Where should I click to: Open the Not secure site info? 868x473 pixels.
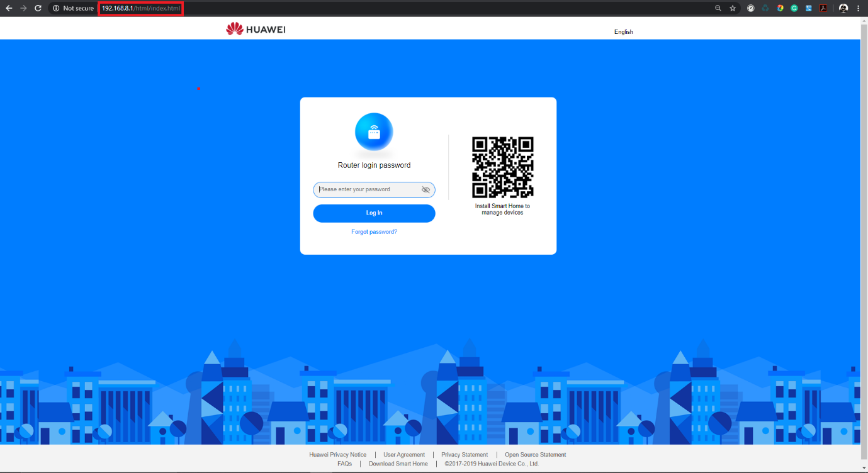(x=73, y=8)
